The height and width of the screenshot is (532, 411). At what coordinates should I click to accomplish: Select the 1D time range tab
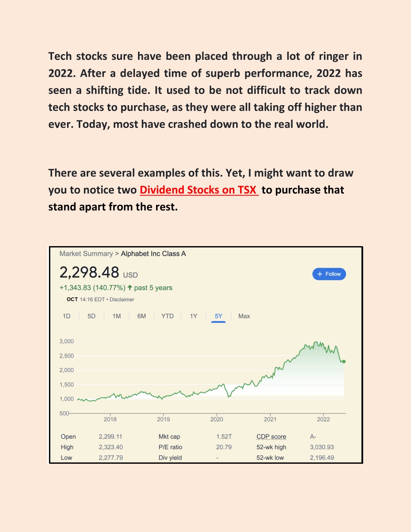67,316
